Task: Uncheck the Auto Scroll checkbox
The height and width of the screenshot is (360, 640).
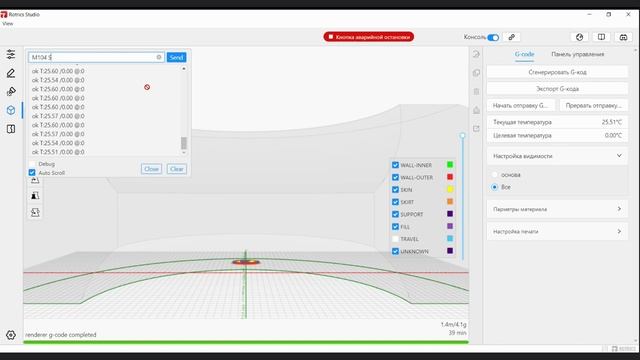Action: (x=32, y=173)
